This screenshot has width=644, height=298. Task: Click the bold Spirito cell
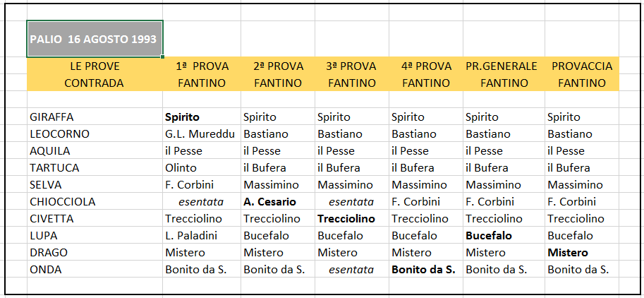tap(202, 117)
